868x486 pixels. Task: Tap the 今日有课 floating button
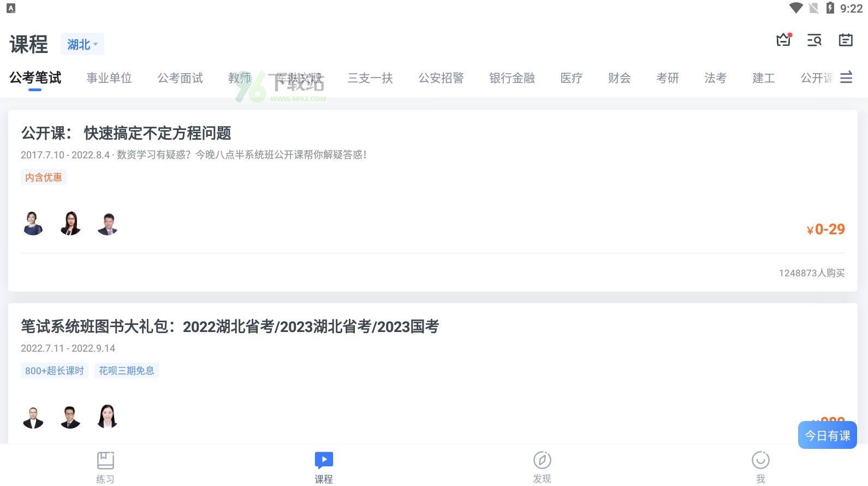828,435
